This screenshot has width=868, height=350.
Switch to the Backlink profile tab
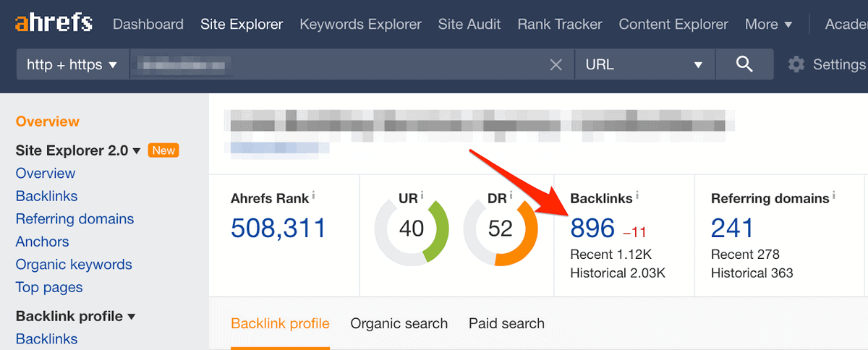(x=280, y=323)
